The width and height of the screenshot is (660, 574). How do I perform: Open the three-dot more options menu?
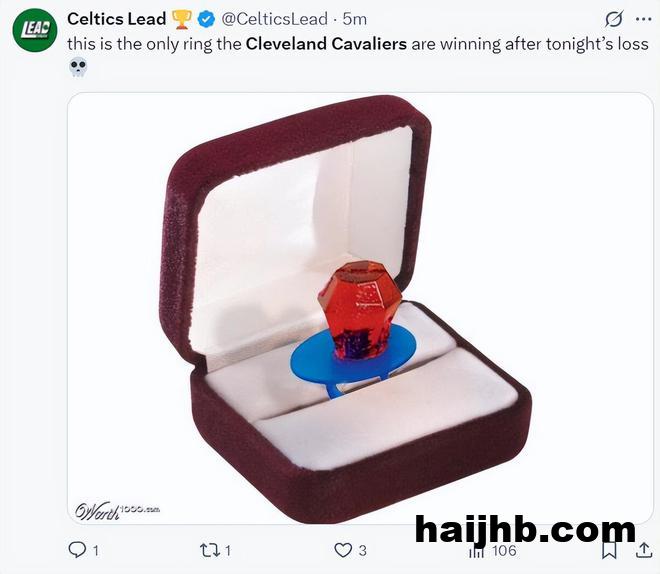644,19
